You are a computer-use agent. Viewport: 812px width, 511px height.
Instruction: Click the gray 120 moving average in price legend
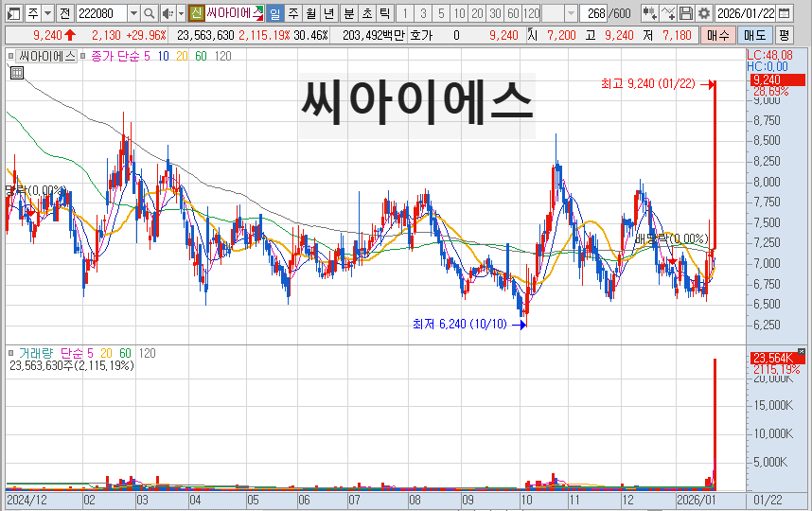pos(222,56)
